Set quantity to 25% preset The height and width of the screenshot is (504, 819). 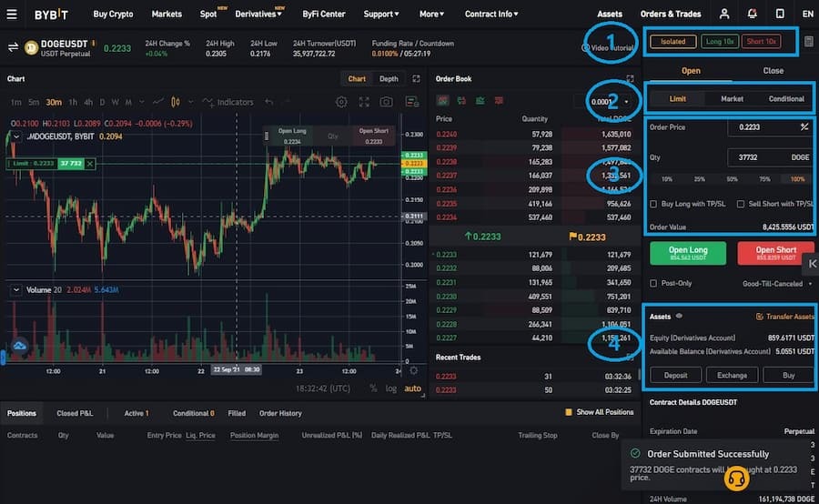click(700, 179)
